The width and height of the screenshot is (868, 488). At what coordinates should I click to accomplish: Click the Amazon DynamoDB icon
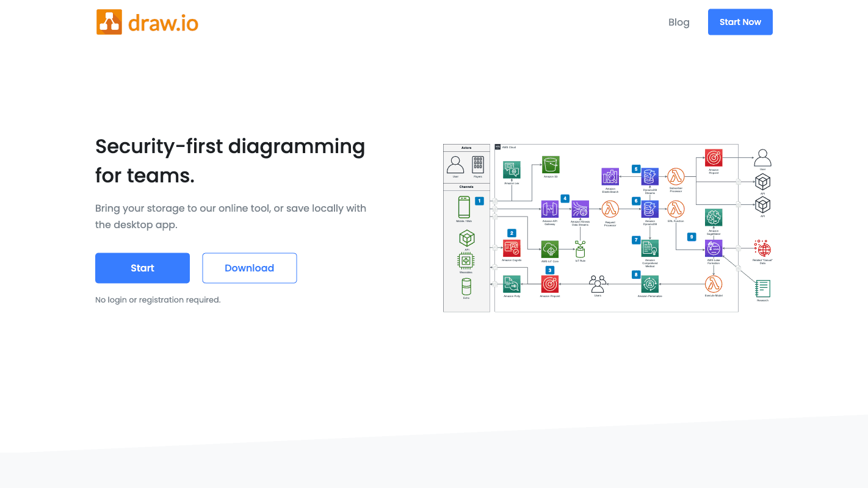click(650, 209)
